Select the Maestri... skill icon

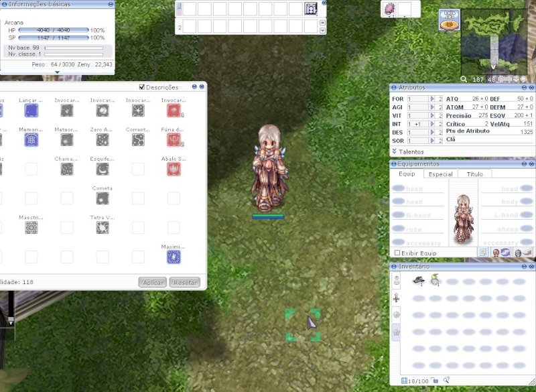[x=31, y=228]
